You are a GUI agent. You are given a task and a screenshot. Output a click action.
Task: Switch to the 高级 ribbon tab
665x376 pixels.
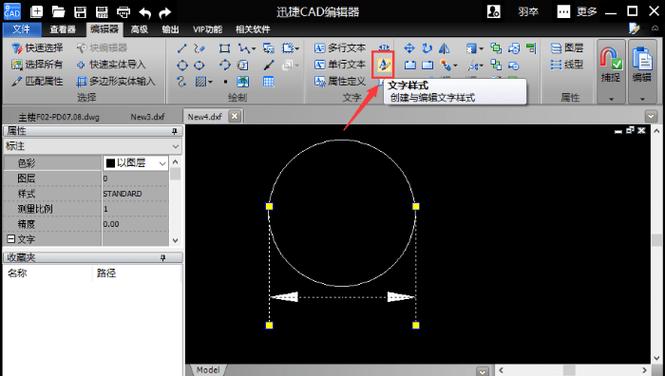(x=139, y=29)
